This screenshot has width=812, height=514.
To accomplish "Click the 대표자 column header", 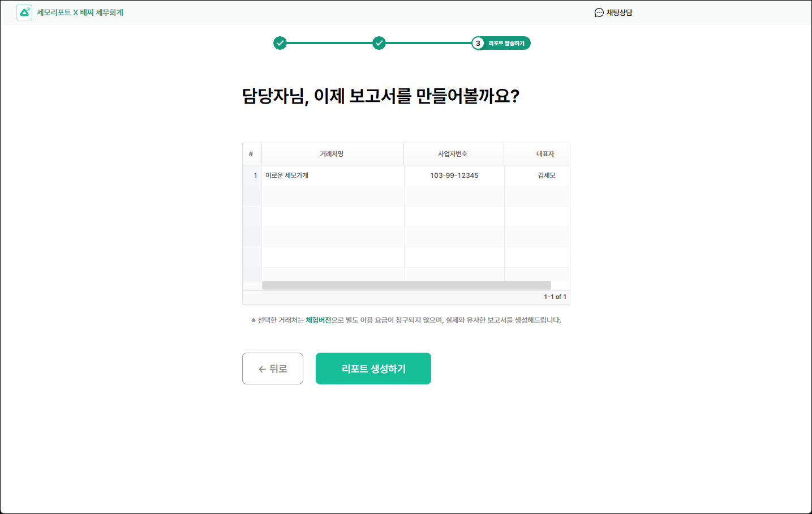I will [x=545, y=154].
